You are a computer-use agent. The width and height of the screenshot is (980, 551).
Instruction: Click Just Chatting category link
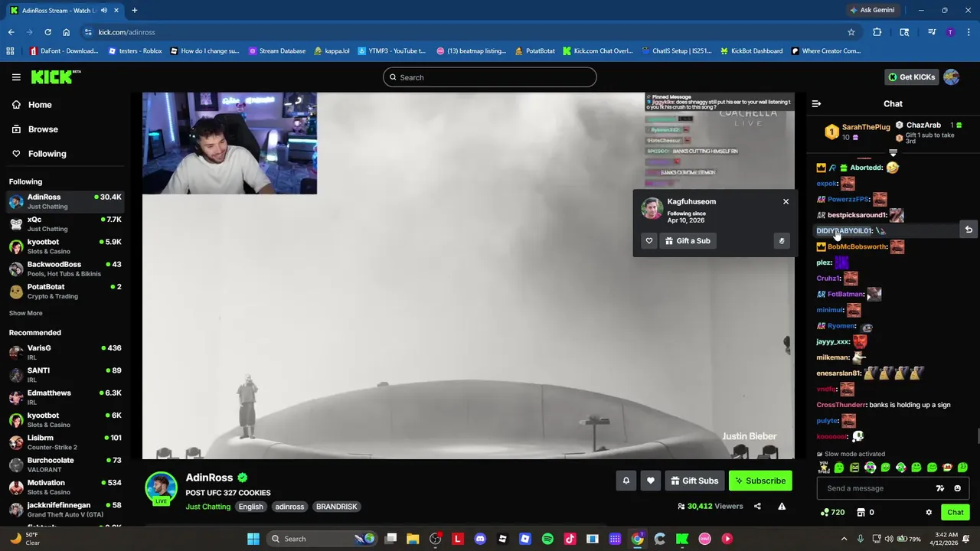point(207,507)
